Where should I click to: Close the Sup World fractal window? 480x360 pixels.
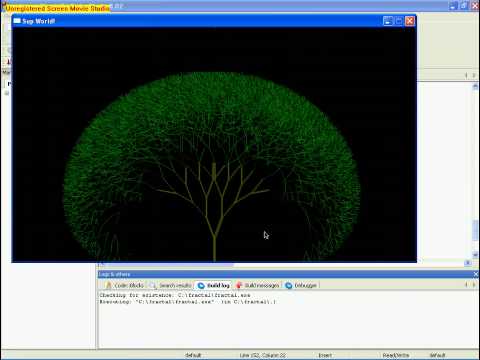tap(410, 21)
